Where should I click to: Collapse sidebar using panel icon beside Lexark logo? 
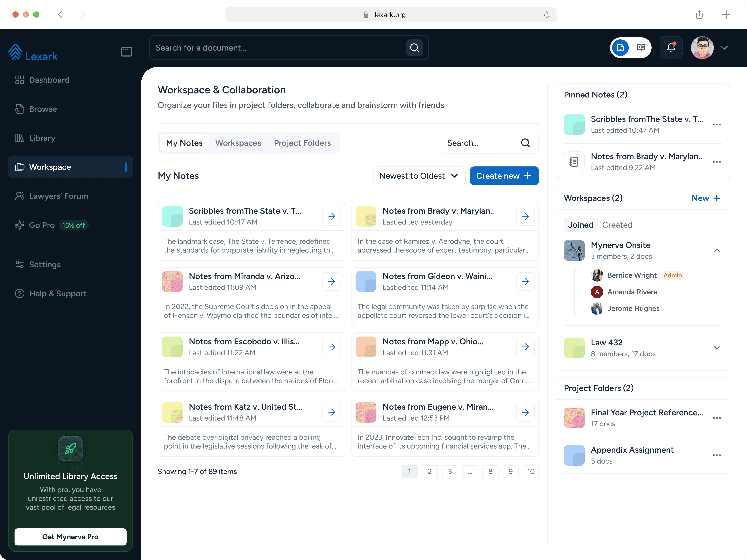[x=126, y=52]
